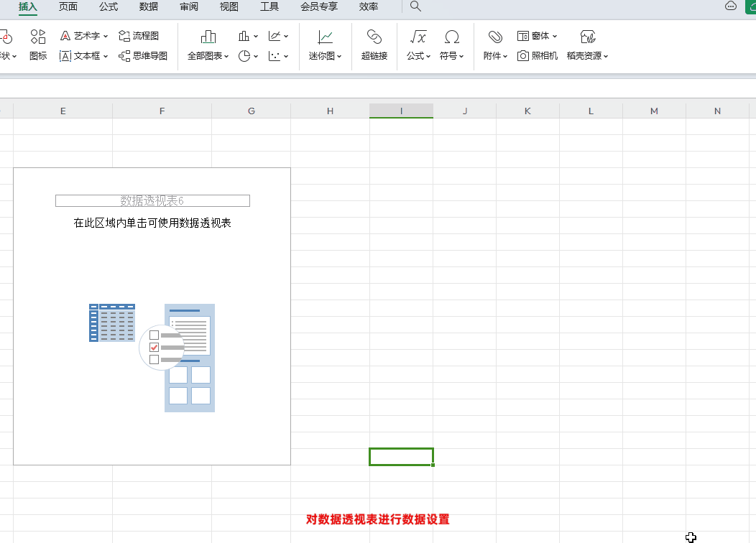
Task: Switch to the 页面 tab
Action: point(68,6)
